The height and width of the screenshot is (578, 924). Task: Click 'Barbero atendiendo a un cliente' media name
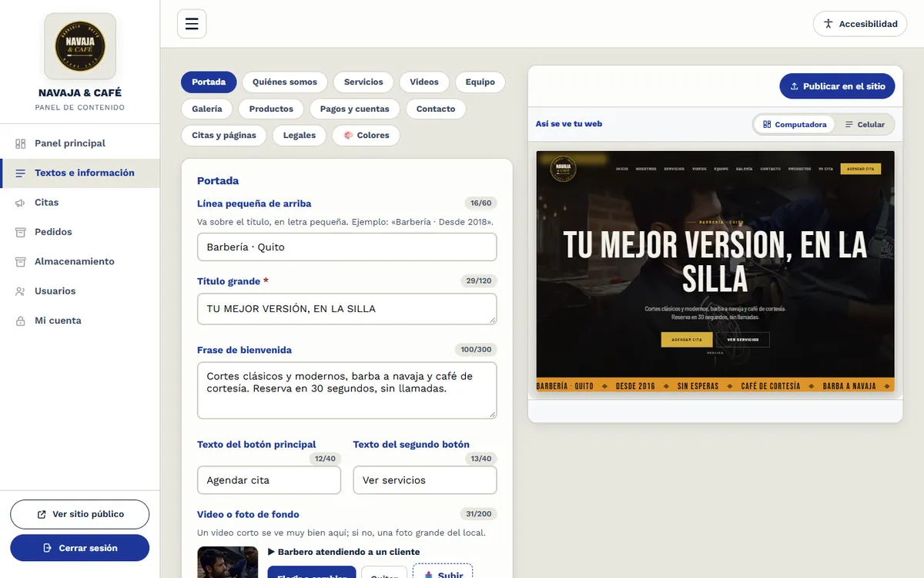[349, 552]
